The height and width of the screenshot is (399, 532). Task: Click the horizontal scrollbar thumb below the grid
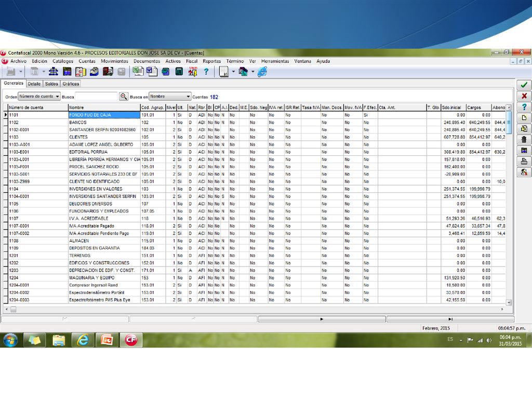point(13,310)
